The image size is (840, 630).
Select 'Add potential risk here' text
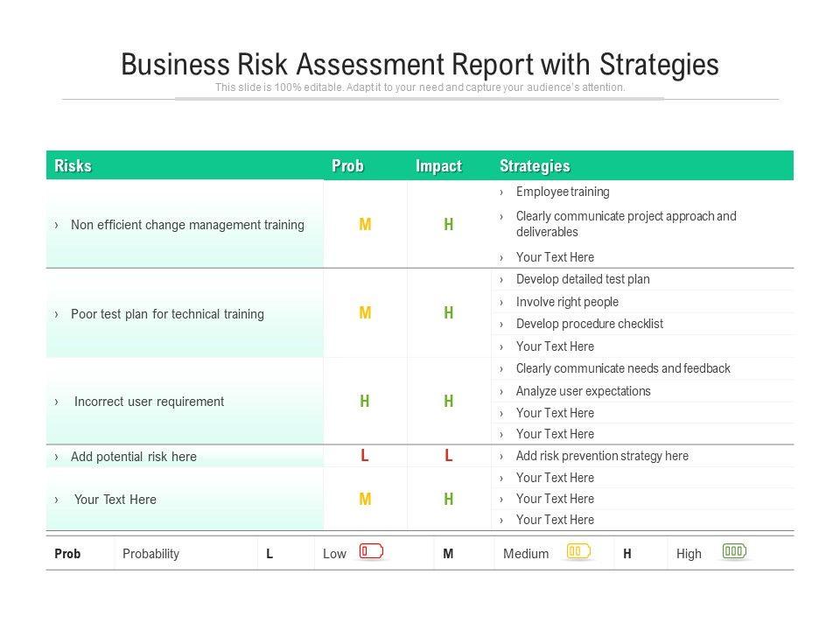point(134,457)
